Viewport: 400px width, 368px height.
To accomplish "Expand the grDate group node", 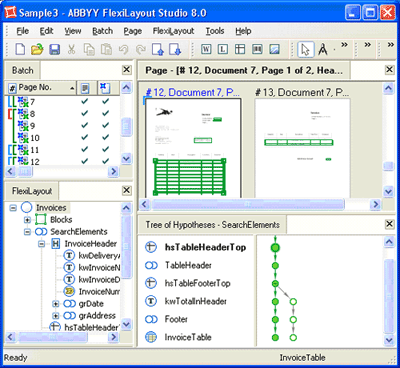I will tap(56, 304).
